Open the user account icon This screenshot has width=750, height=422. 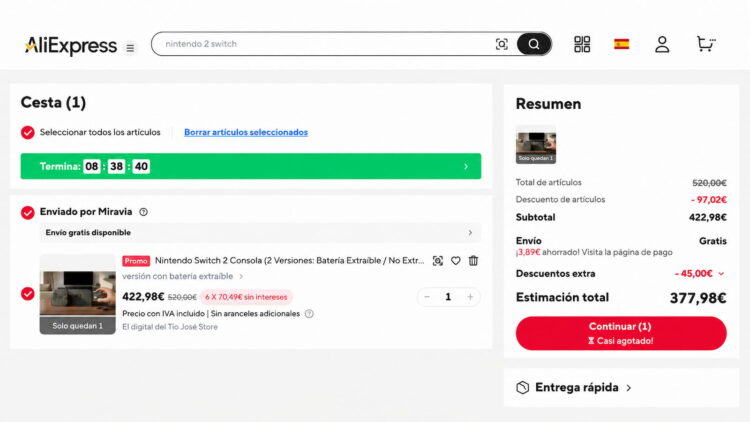click(662, 44)
